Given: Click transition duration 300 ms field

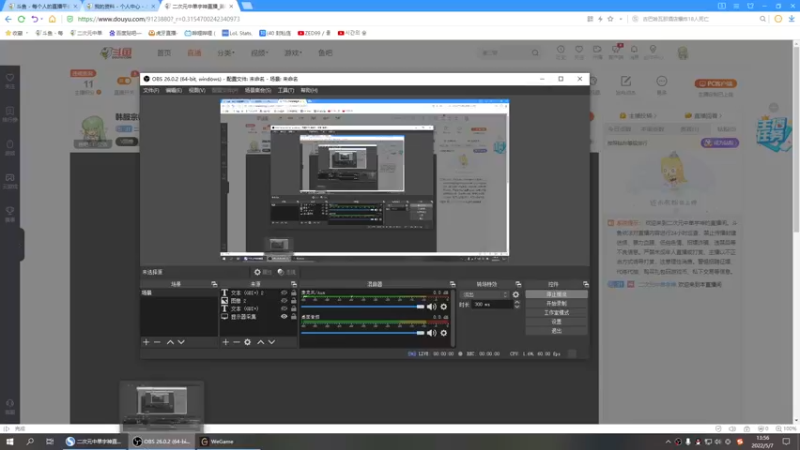Looking at the screenshot, I should point(492,304).
